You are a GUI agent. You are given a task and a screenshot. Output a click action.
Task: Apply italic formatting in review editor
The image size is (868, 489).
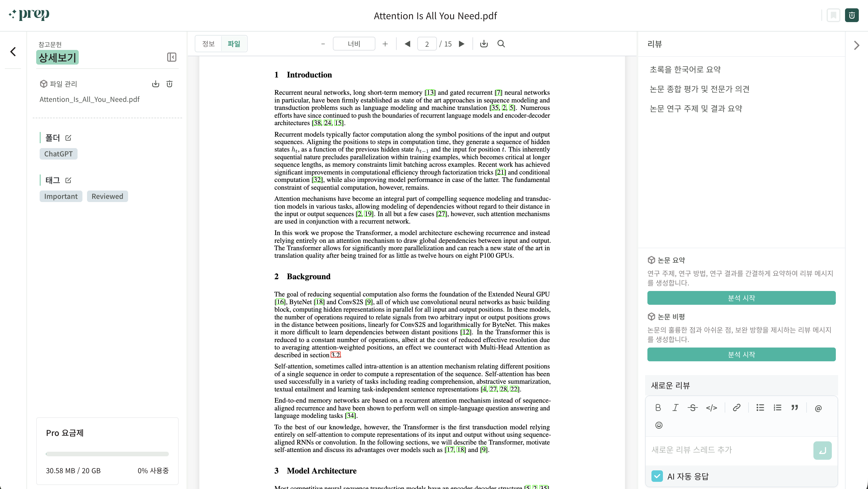(x=675, y=407)
